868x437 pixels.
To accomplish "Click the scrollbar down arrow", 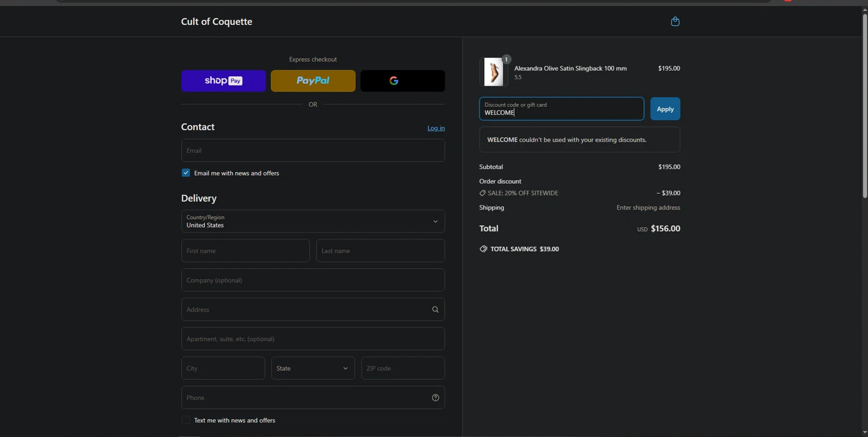I will click(x=865, y=432).
